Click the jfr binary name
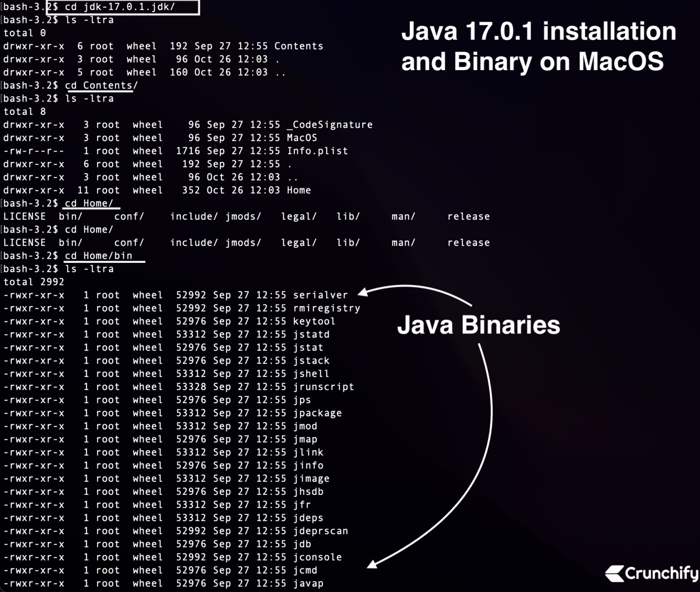Image resolution: width=700 pixels, height=592 pixels. pyautogui.click(x=302, y=505)
